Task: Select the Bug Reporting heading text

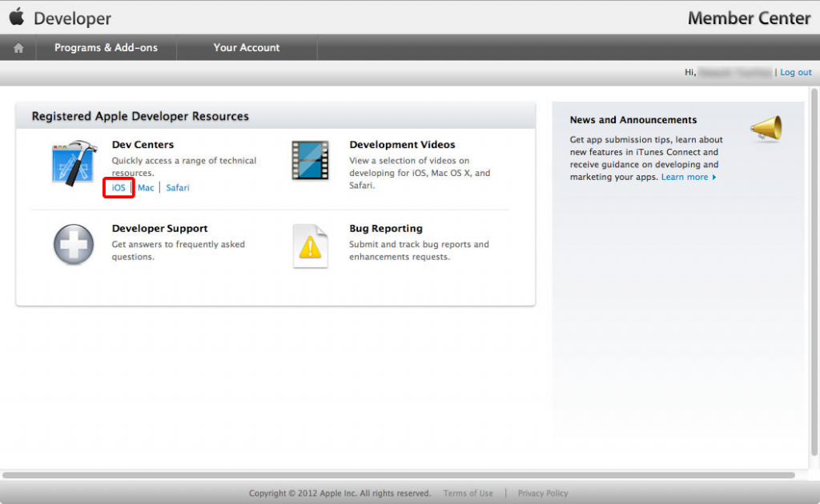Action: [385, 228]
